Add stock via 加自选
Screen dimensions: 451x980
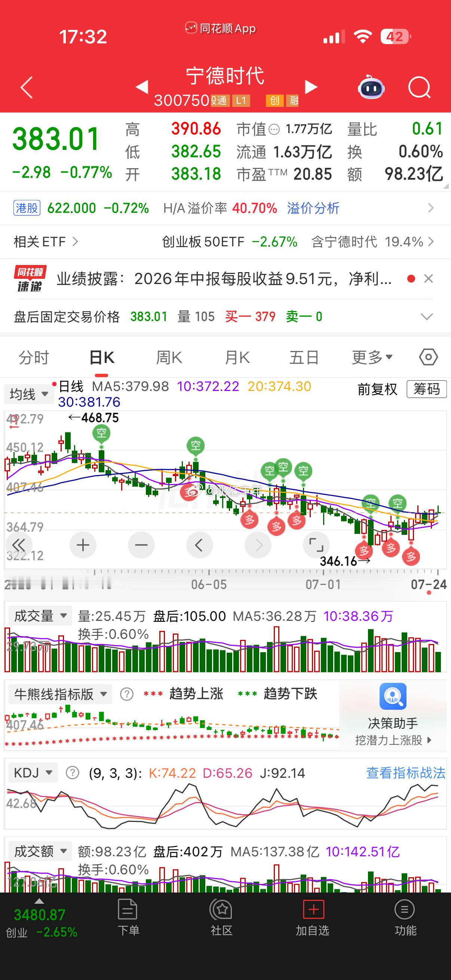coord(313,917)
